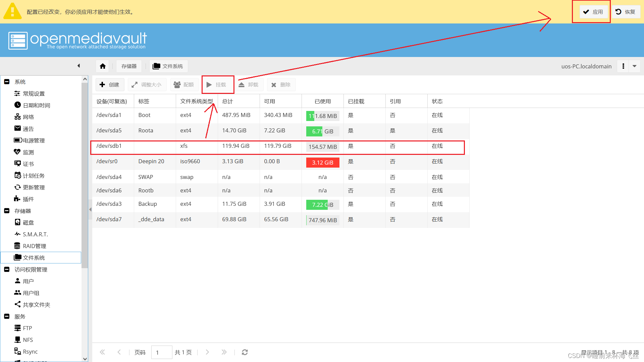The image size is (644, 362).
Task: Open 电源管理 power management item
Action: [x=34, y=140]
